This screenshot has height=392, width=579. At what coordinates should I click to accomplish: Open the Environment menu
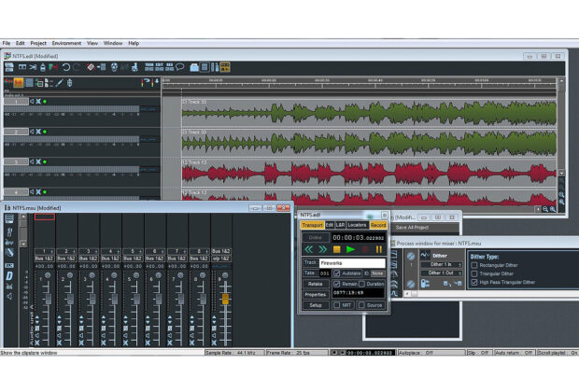pos(66,43)
